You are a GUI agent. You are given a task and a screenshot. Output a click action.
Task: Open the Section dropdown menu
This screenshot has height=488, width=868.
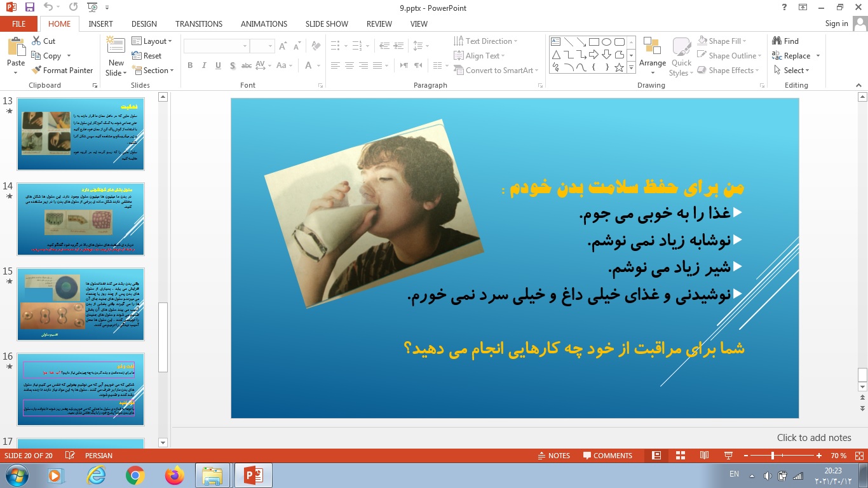(152, 71)
